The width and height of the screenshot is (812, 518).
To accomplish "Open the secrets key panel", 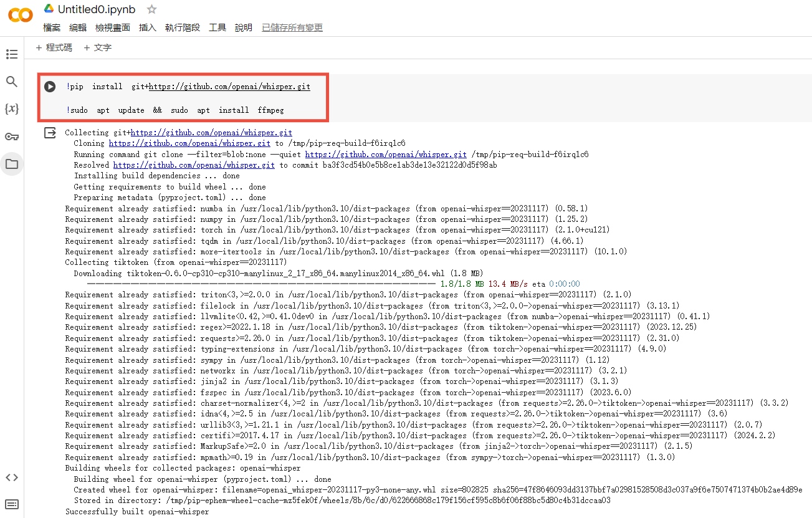I will [x=12, y=137].
